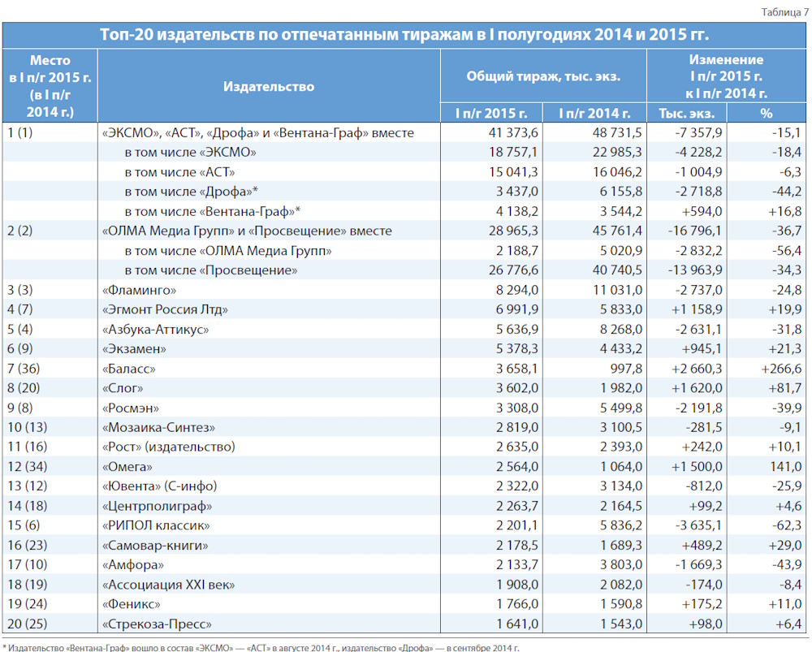This screenshot has height=652, width=812.
Task: Click the footnote about «Вентана-Граф» and «Дрофа»
Action: point(261,647)
